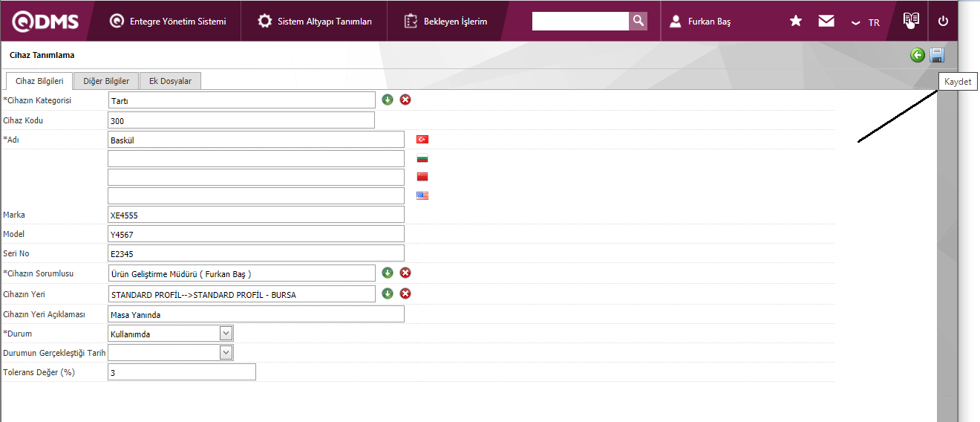Select device location with green arrow icon
This screenshot has width=980, height=422.
coord(388,293)
